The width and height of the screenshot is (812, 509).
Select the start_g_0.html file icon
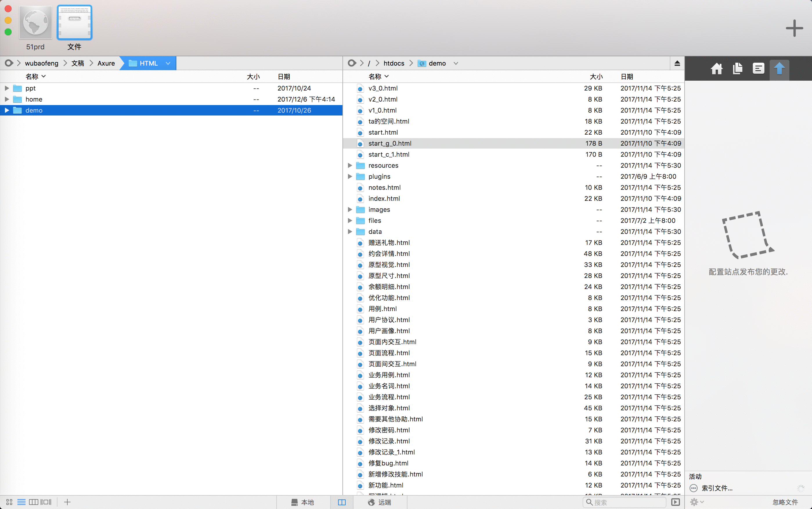(x=360, y=143)
